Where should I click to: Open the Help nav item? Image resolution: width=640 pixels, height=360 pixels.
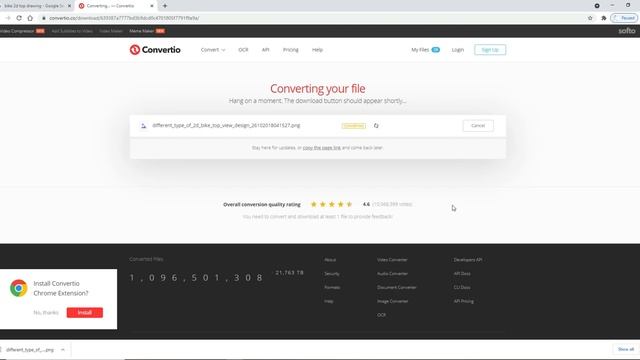317,50
